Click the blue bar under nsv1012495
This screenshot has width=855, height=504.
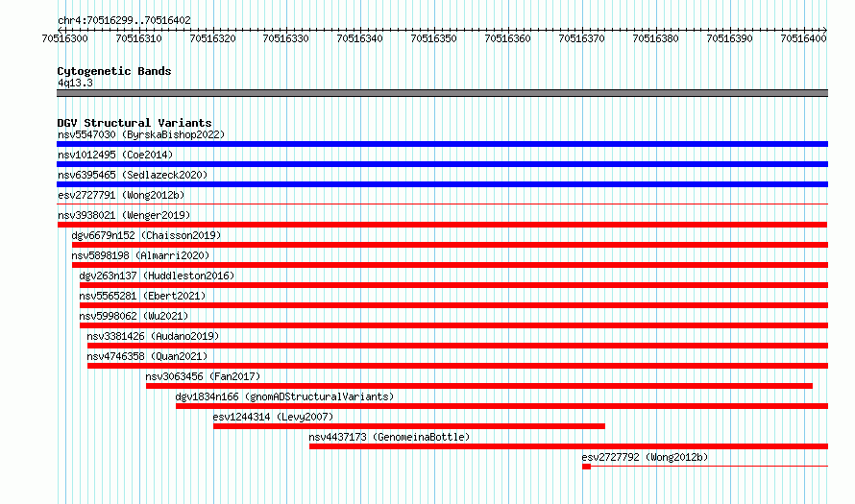pos(442,164)
